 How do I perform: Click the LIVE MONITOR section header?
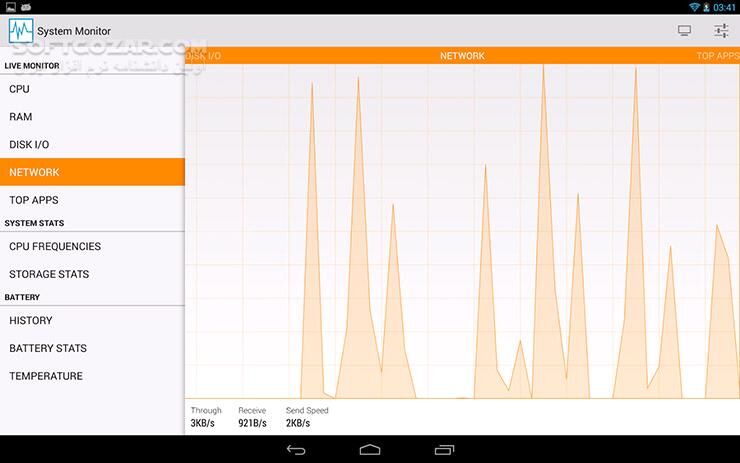click(x=32, y=66)
